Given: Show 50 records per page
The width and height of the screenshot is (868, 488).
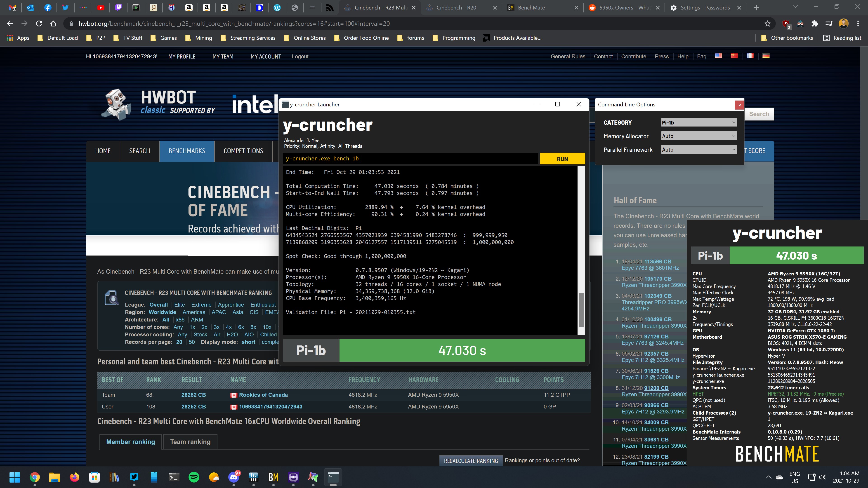Looking at the screenshot, I should pos(191,342).
